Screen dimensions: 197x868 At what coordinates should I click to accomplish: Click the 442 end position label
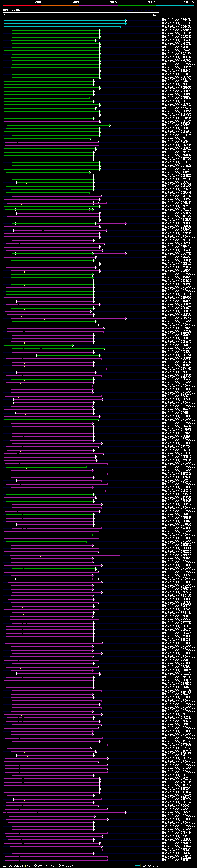coord(155,15)
